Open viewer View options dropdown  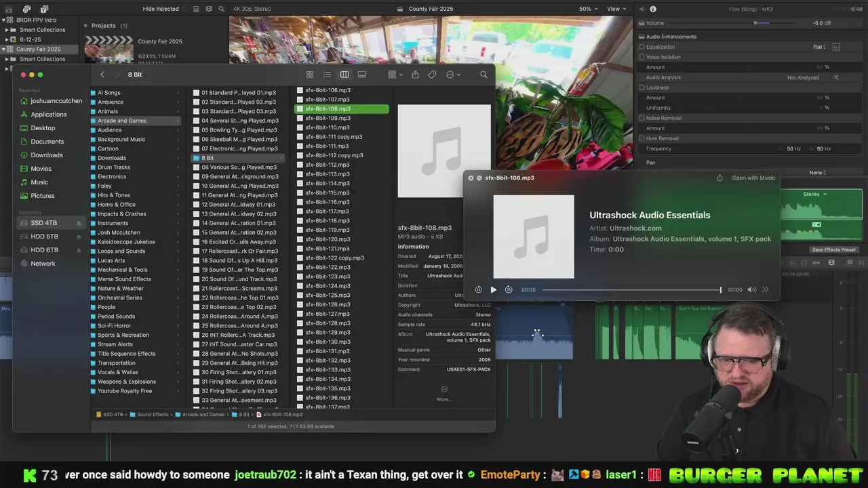point(616,9)
